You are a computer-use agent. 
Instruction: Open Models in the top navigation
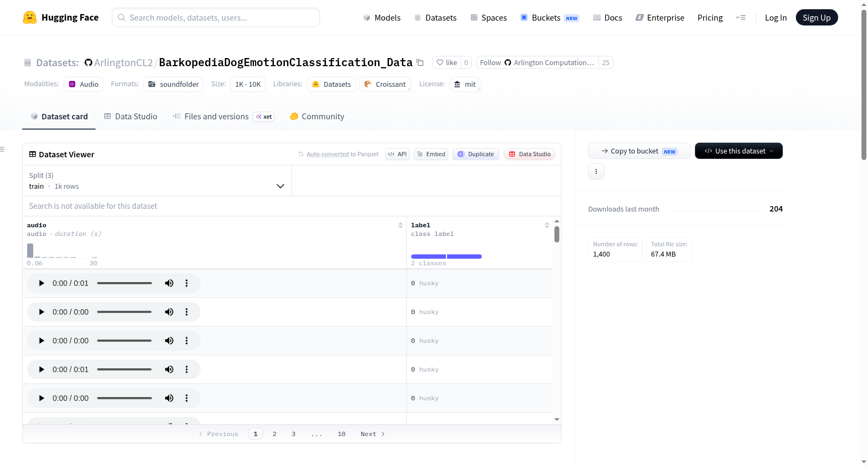pyautogui.click(x=381, y=17)
